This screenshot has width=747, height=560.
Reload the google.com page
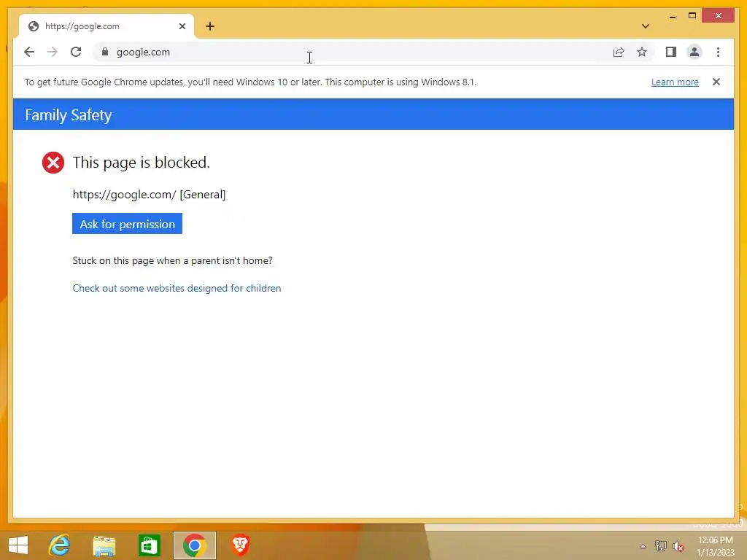pyautogui.click(x=76, y=52)
